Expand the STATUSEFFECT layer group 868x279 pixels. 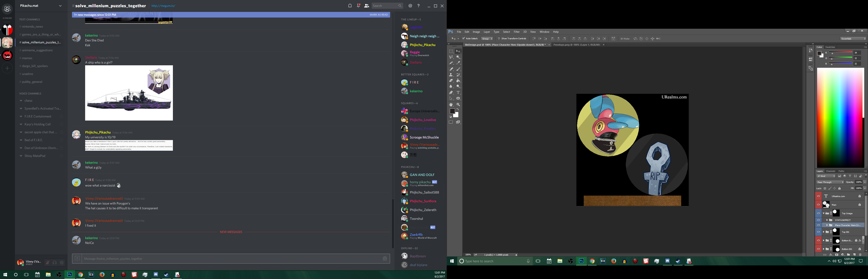click(827, 220)
